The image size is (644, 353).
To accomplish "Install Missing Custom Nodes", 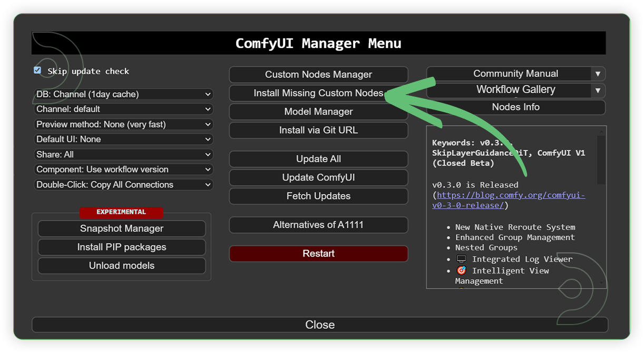I will point(318,93).
